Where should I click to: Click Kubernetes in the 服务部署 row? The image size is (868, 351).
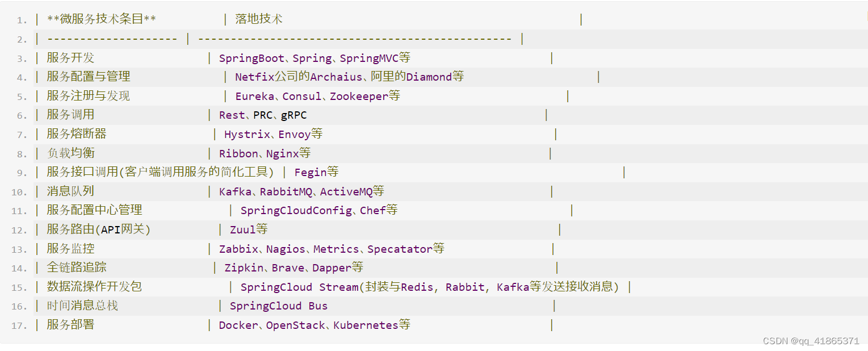click(x=366, y=325)
